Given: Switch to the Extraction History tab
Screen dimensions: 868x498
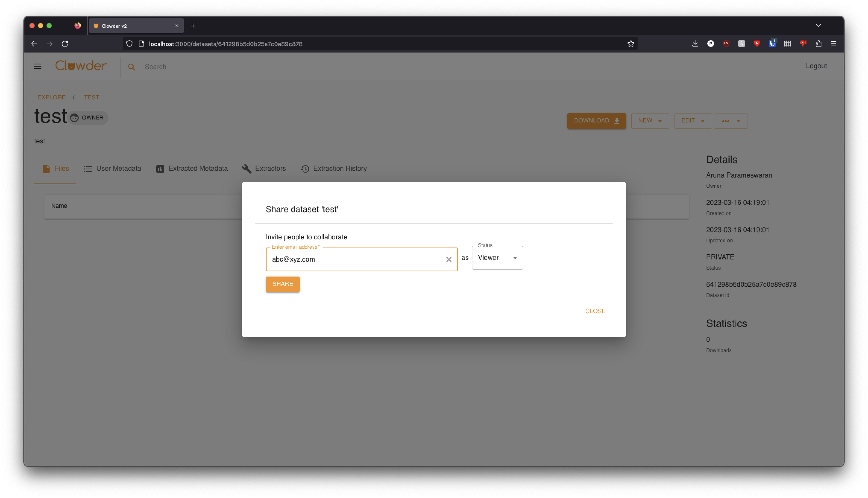Looking at the screenshot, I should tap(334, 169).
